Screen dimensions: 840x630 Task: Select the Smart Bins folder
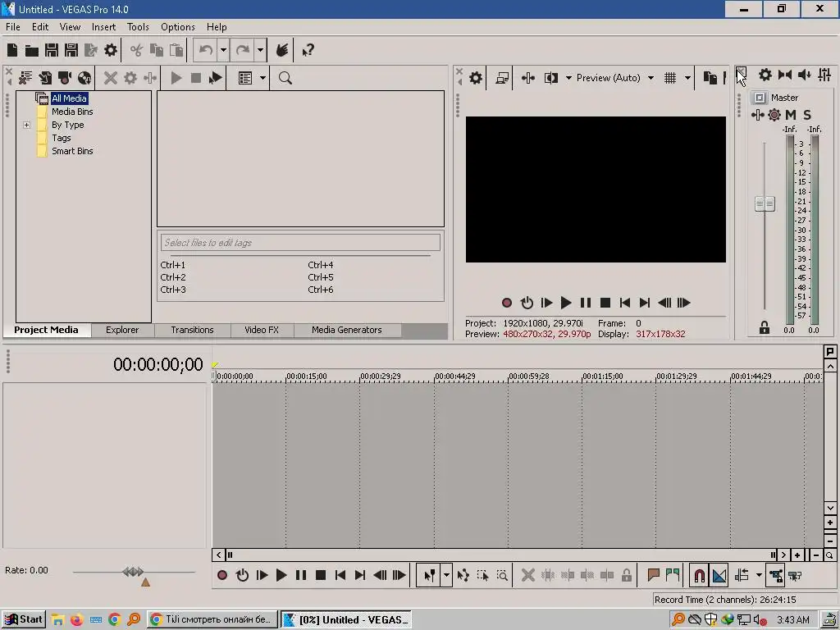[72, 151]
